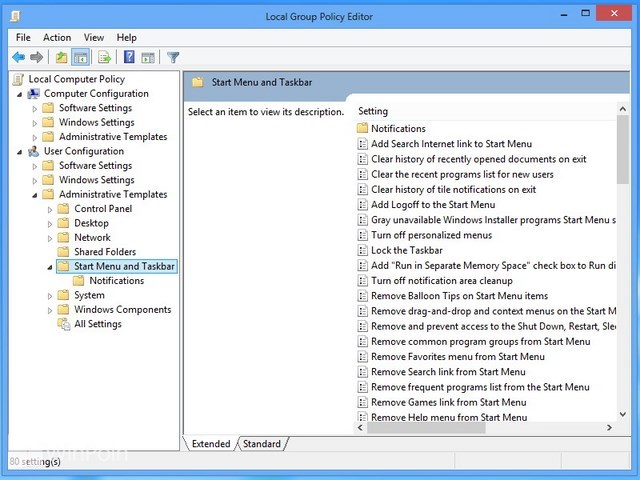Expand Administrative Templates under Computer Configuration
Image resolution: width=640 pixels, height=480 pixels.
pos(35,138)
